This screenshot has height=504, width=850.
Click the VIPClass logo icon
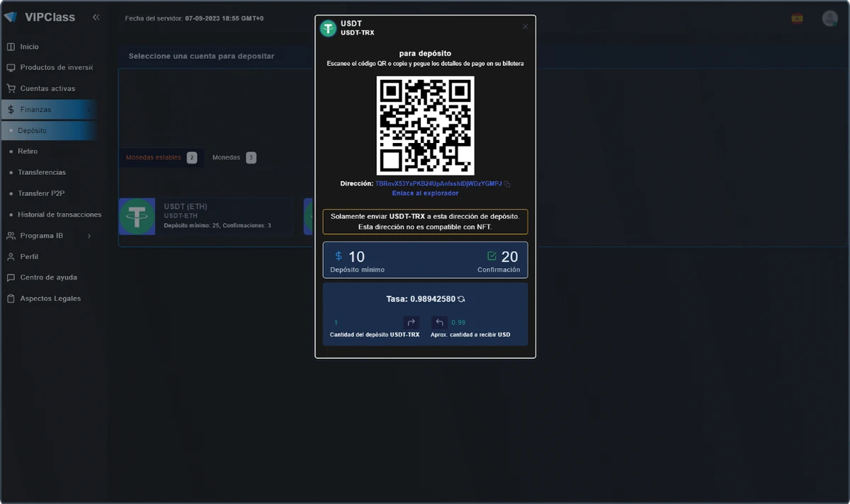click(10, 17)
